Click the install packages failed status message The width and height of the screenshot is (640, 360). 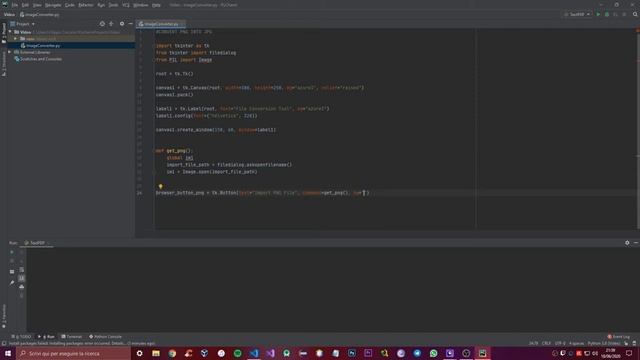pyautogui.click(x=82, y=344)
